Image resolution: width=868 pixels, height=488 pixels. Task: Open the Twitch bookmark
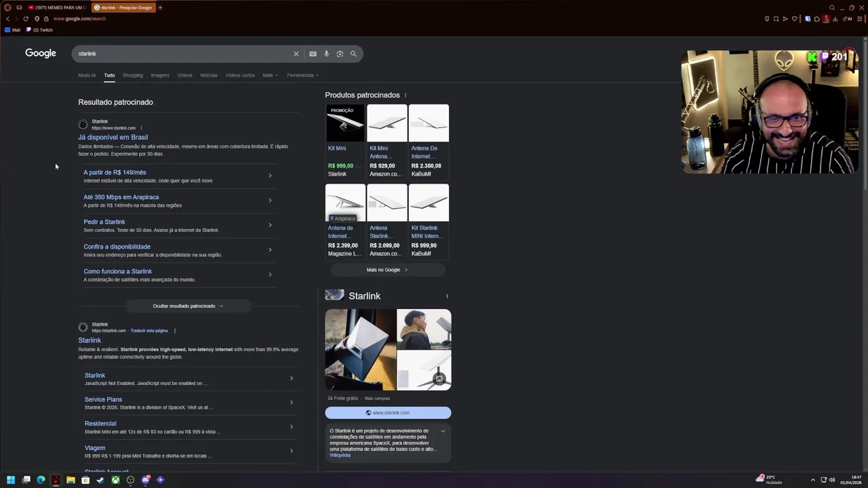[39, 30]
